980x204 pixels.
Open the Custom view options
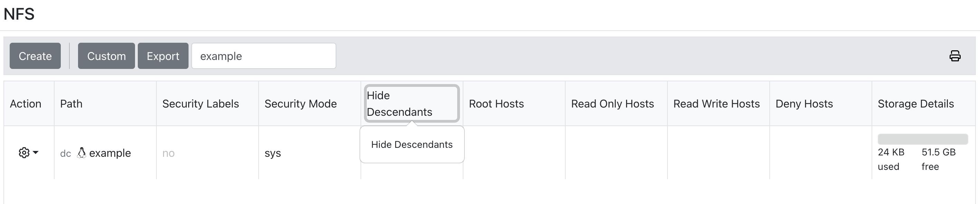[x=106, y=56]
